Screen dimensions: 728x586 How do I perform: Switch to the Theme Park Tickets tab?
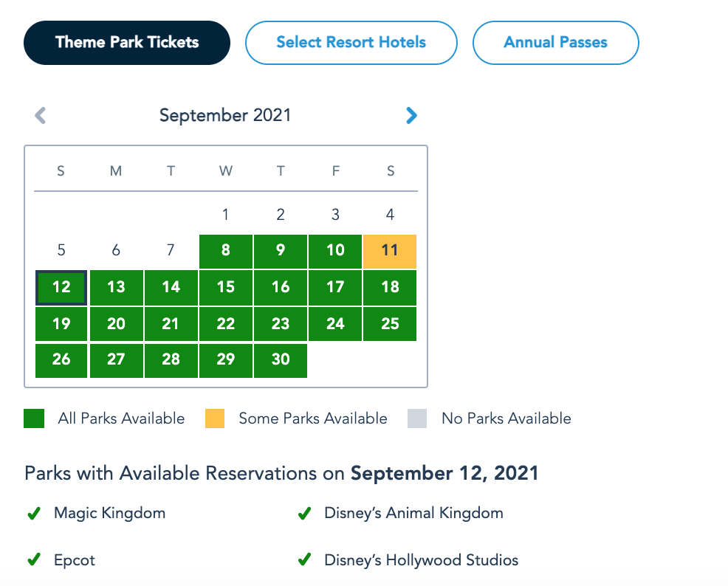point(127,42)
